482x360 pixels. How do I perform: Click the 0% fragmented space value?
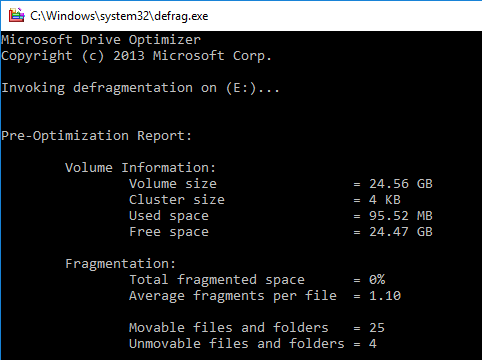point(377,279)
